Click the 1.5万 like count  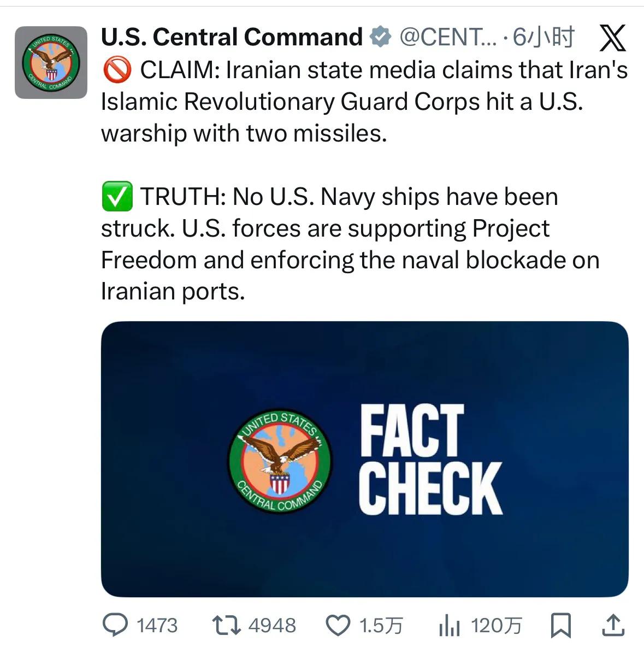381,625
